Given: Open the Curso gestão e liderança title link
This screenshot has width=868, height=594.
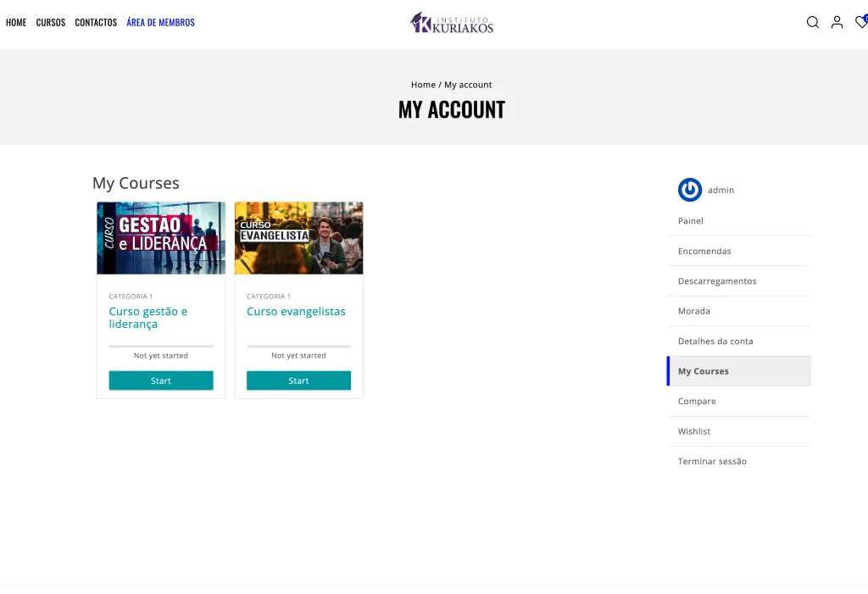Looking at the screenshot, I should 147,318.
